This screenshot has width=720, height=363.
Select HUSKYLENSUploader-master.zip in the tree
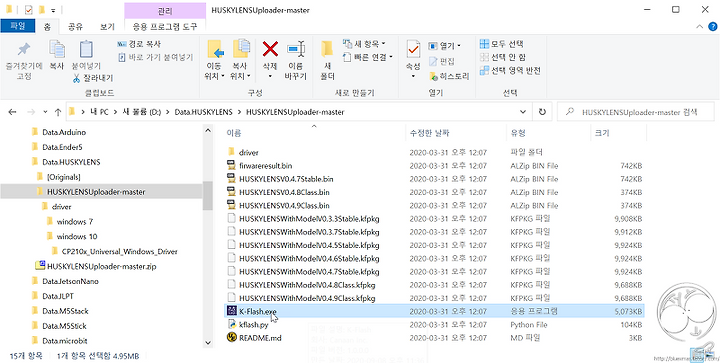[x=101, y=266]
